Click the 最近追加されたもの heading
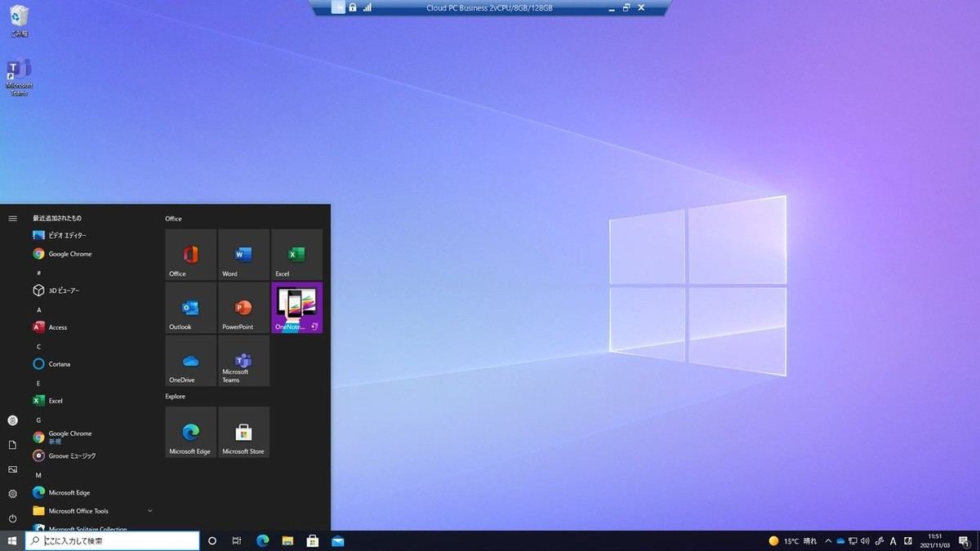 (57, 219)
